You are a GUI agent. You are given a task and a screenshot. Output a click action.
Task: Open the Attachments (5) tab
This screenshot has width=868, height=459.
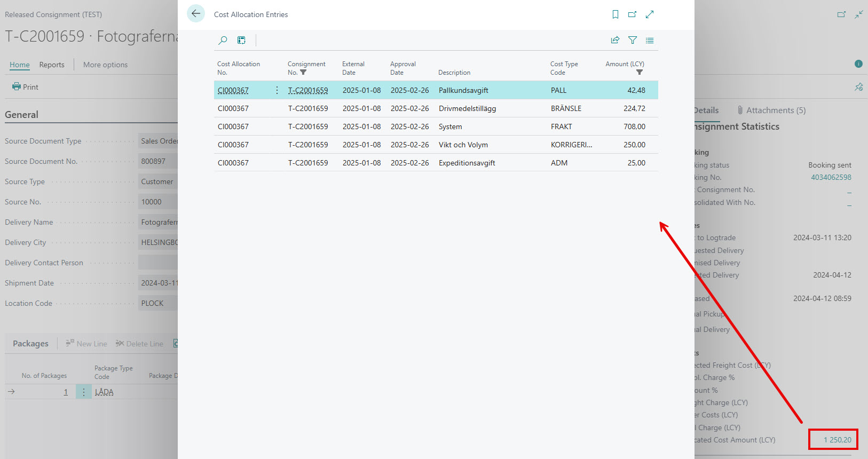pos(771,110)
